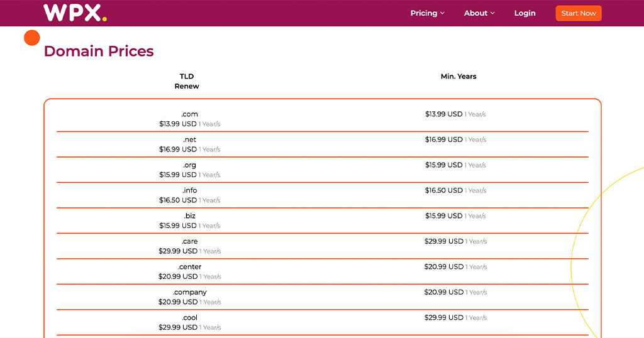Click the TLD column header
The width and height of the screenshot is (644, 338).
(187, 77)
